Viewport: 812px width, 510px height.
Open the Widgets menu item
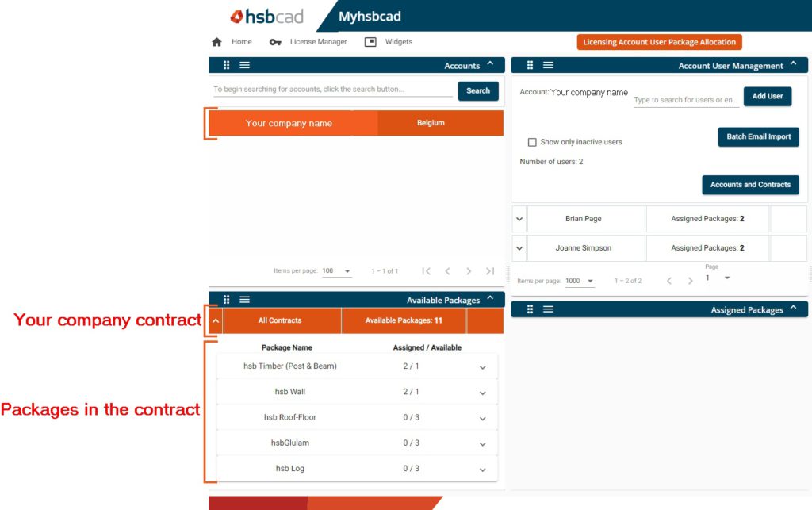pyautogui.click(x=399, y=42)
